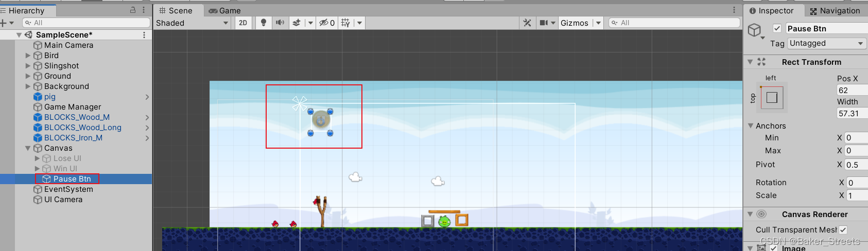Expand the Background object in Hierarchy

pyautogui.click(x=28, y=86)
